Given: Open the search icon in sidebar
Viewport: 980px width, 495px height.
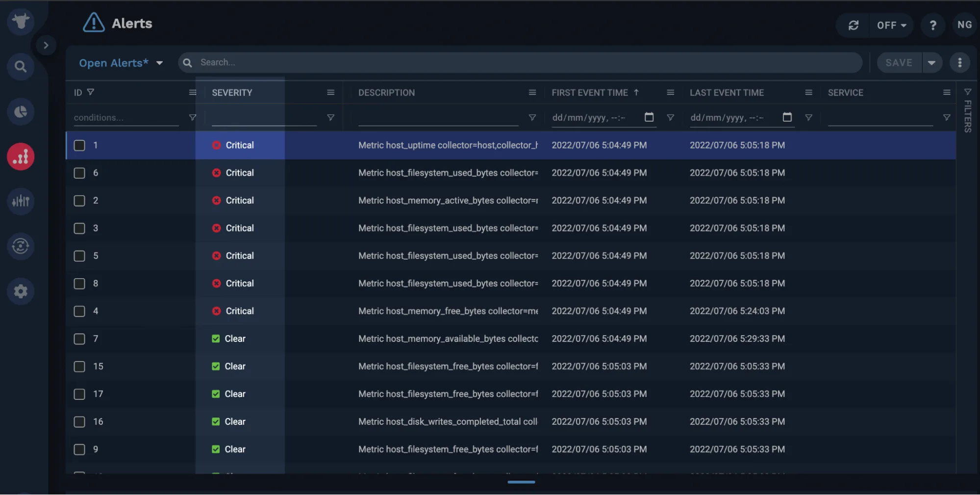Looking at the screenshot, I should tap(21, 66).
